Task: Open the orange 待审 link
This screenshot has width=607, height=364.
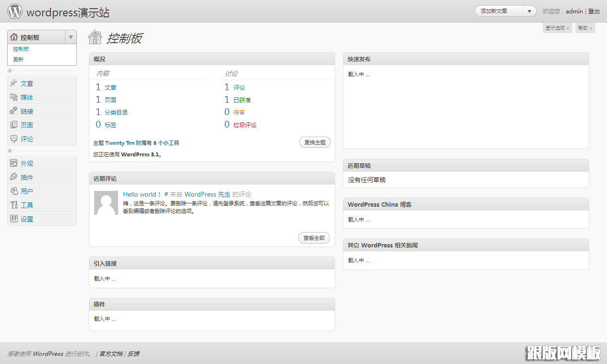Action: pyautogui.click(x=239, y=112)
